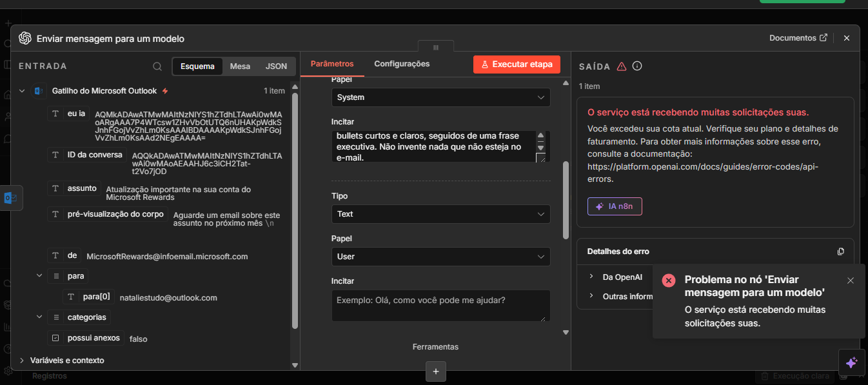Click the flask icon on Executar etapa
The image size is (868, 385).
click(485, 64)
